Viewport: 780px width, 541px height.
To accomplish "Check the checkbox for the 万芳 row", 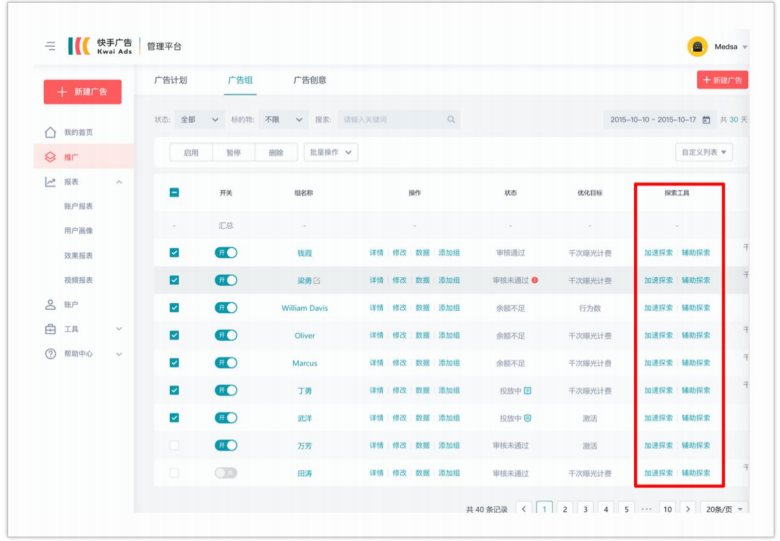I will click(174, 445).
